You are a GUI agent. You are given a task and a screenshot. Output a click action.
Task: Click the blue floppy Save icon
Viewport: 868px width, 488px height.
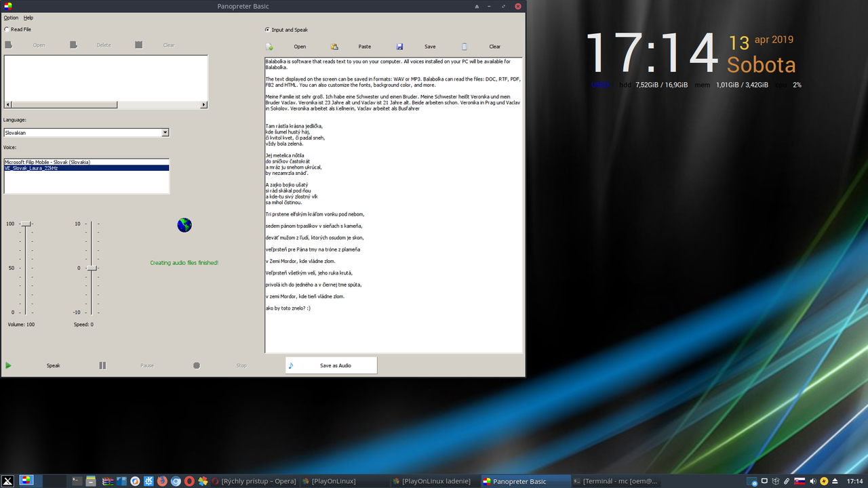400,47
